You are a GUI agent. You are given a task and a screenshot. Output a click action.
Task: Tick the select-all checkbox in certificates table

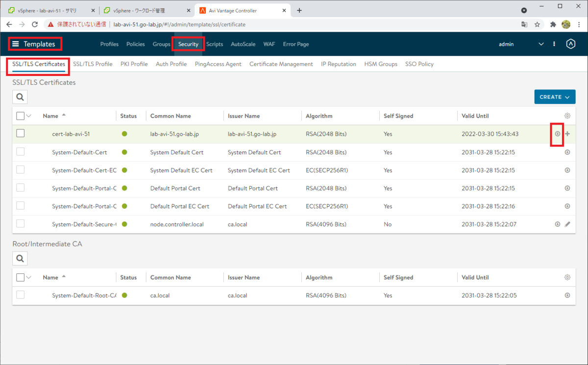(20, 116)
